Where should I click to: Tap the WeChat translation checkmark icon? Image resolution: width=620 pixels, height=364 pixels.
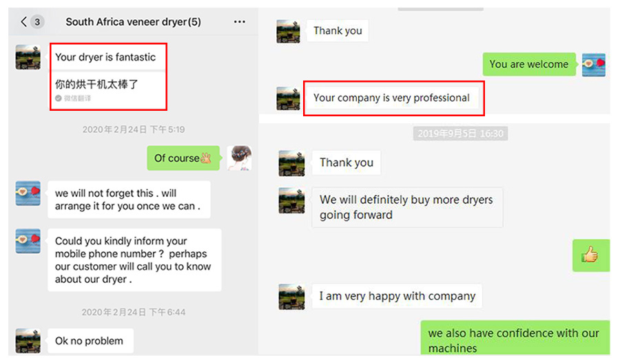[x=58, y=98]
